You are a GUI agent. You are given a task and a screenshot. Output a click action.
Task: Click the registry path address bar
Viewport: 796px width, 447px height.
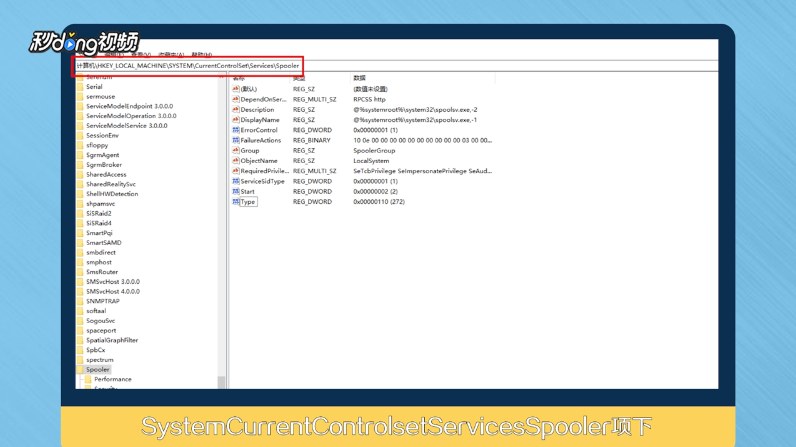click(396, 65)
